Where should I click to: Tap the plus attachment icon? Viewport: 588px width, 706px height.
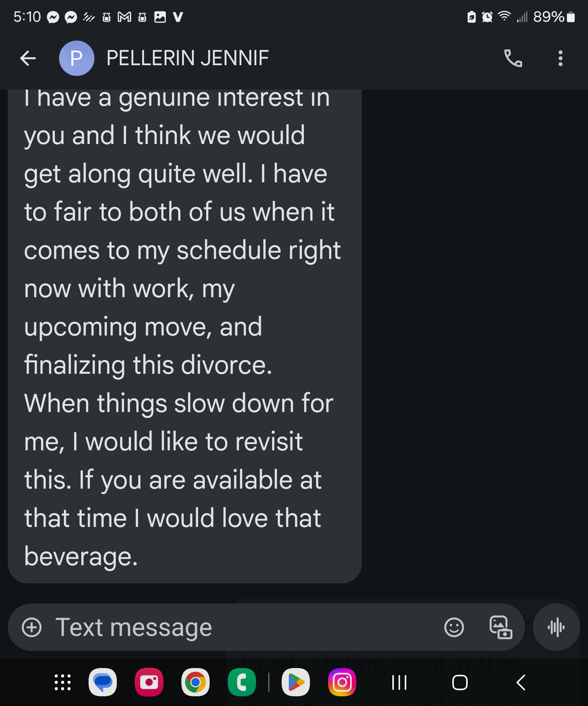(x=31, y=627)
